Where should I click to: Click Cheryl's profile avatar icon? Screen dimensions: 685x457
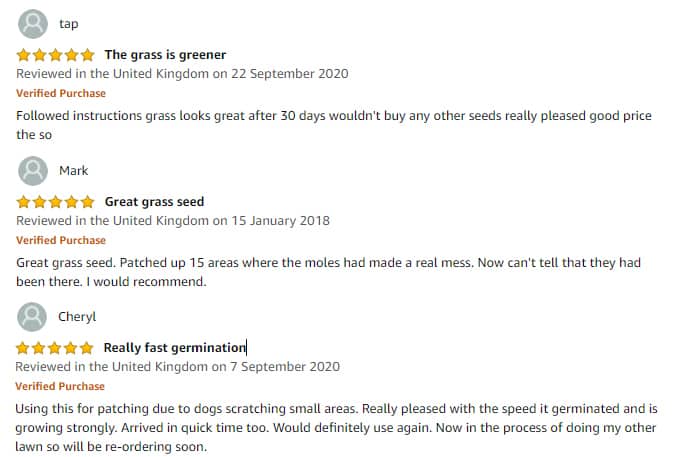(32, 316)
